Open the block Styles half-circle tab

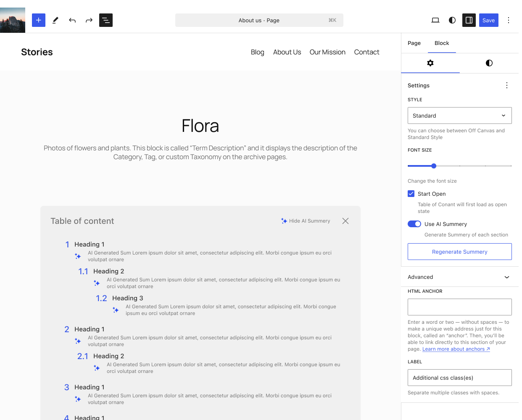point(489,63)
